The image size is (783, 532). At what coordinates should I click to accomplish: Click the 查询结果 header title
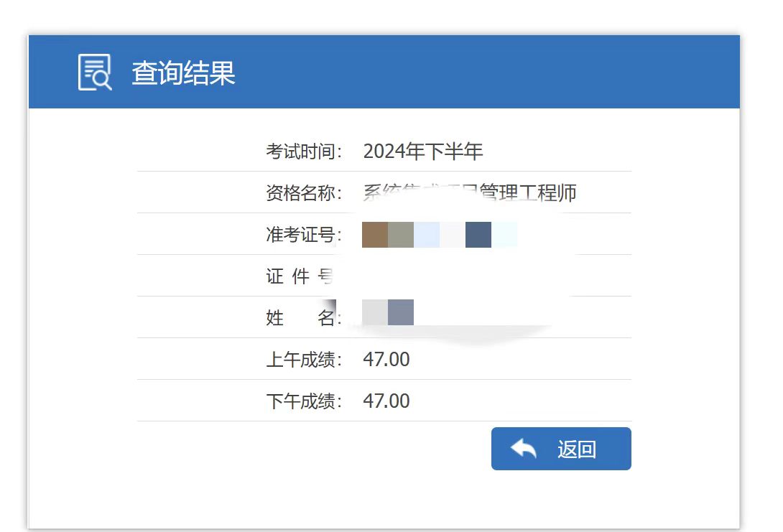[183, 73]
